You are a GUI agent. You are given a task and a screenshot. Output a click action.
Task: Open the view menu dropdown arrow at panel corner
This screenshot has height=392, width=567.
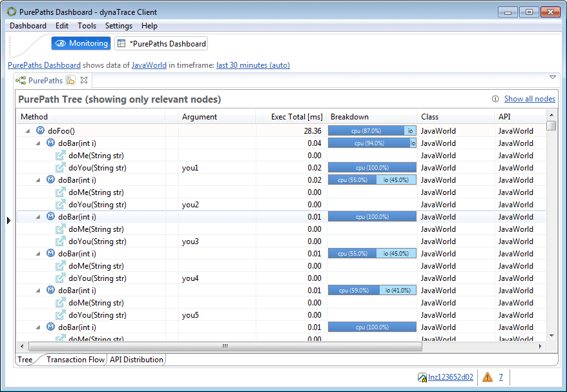click(553, 77)
